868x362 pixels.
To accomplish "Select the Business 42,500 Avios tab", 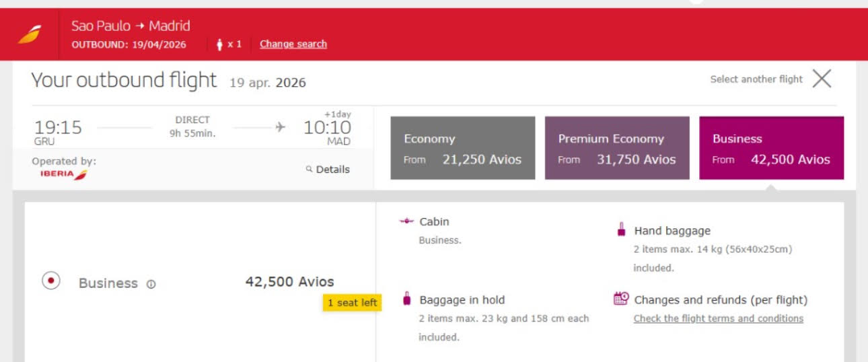I will pyautogui.click(x=772, y=148).
